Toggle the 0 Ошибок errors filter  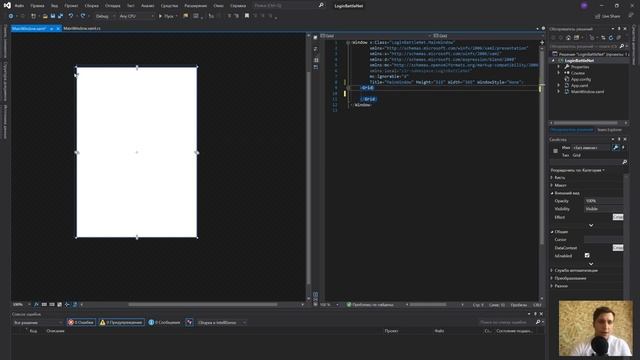(82, 322)
